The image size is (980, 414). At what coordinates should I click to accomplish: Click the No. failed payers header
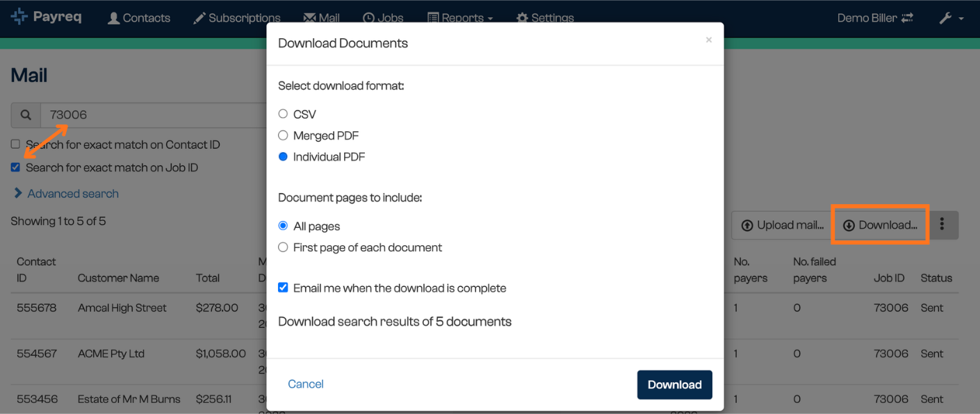[815, 270]
